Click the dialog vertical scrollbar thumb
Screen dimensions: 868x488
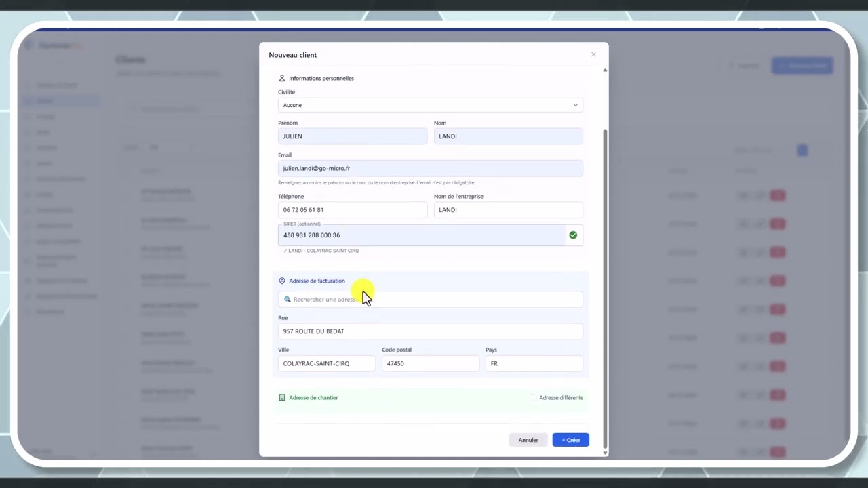[605, 288]
